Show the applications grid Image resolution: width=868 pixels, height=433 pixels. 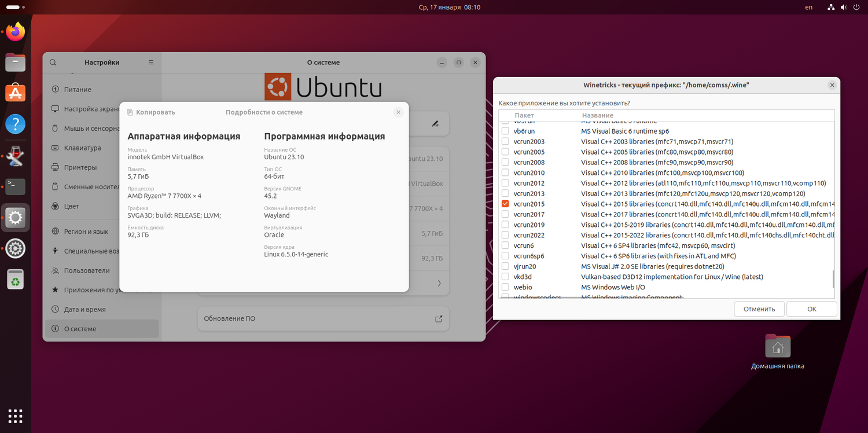tap(16, 416)
